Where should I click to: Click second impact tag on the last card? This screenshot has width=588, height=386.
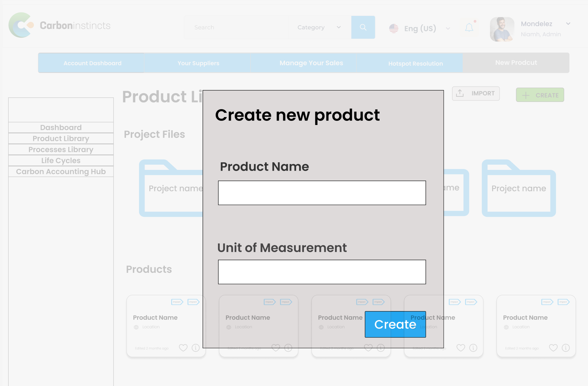tap(563, 302)
